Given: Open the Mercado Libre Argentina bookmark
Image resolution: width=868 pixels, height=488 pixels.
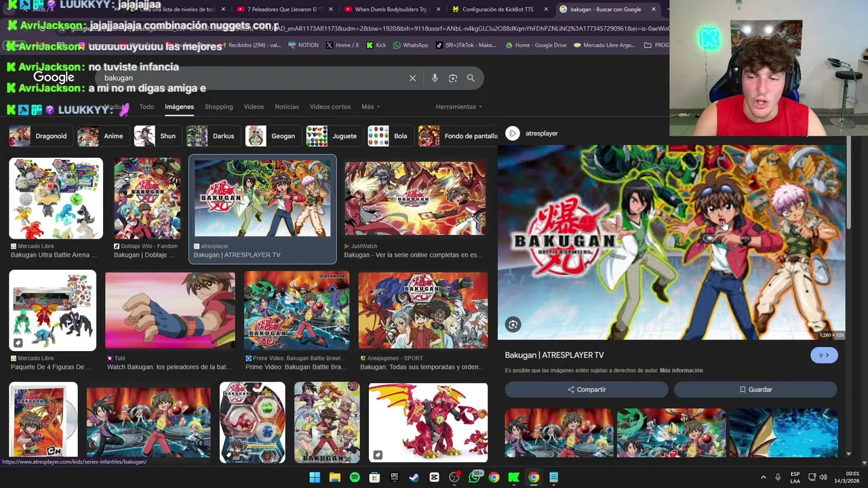Looking at the screenshot, I should pos(604,45).
